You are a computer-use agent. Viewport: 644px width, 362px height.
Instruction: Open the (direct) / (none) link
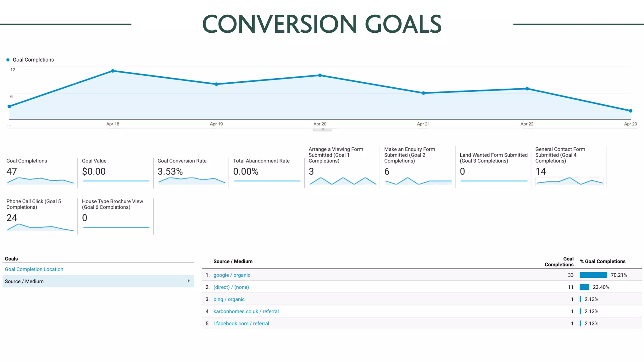[231, 287]
